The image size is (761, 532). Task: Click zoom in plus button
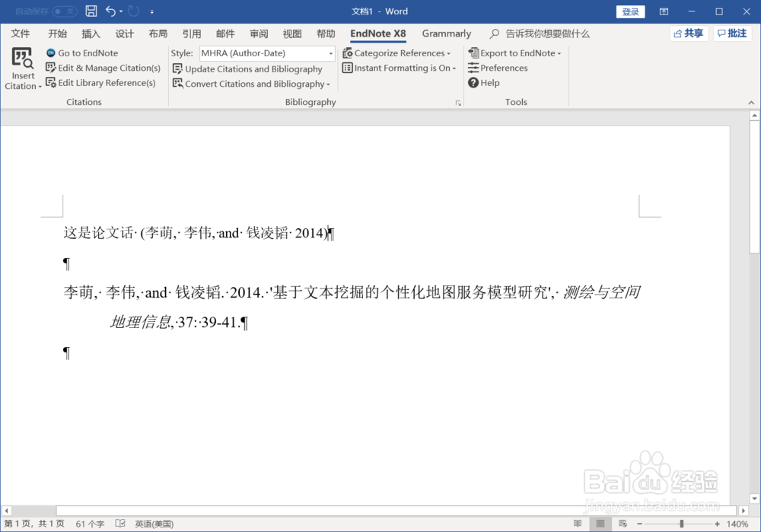tap(717, 524)
